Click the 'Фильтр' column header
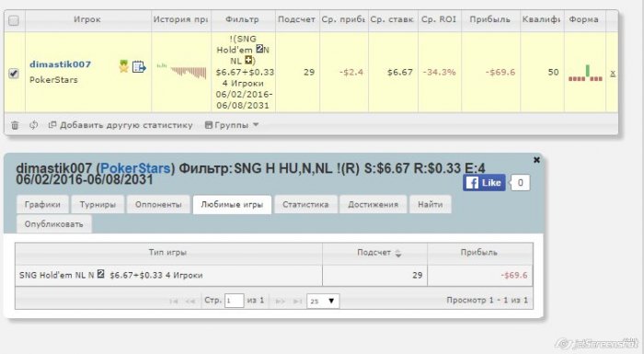This screenshot has height=354, width=644. click(243, 19)
